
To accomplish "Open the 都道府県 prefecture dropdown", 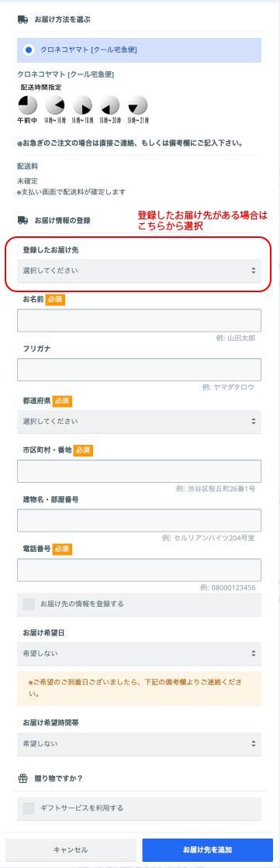I will pos(139,422).
